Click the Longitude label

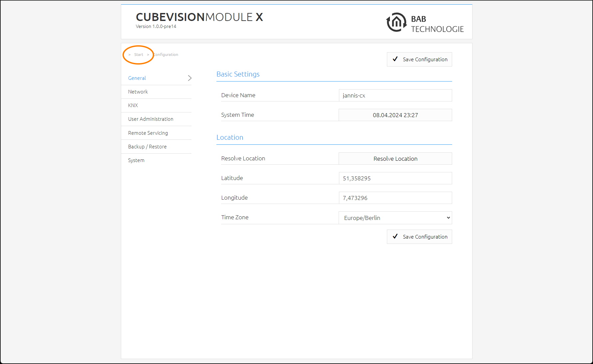(234, 198)
